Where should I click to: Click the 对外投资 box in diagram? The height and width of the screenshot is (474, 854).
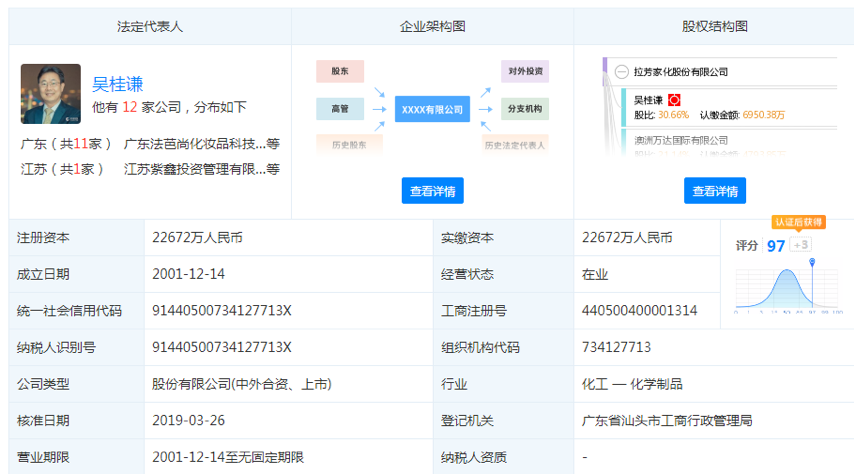click(x=525, y=71)
